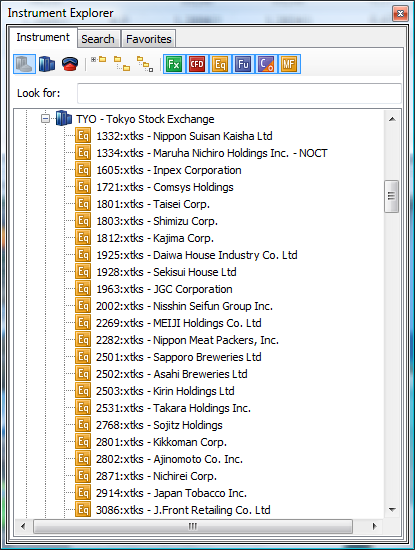Image resolution: width=415 pixels, height=550 pixels.
Task: Select the blue exchange buildings grouping icon
Action: [x=47, y=64]
